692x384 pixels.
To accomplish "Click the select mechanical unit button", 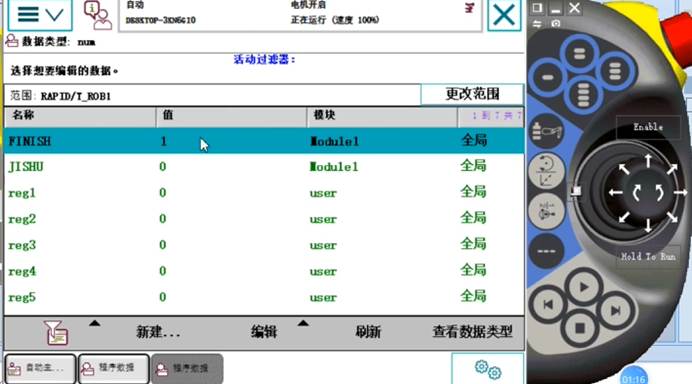I will (547, 132).
